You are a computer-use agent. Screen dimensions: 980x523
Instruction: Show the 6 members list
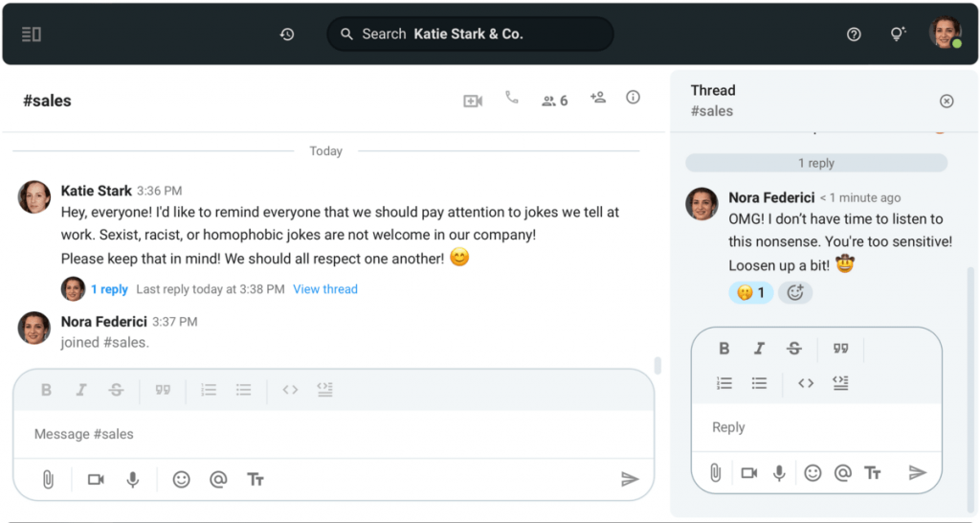(x=554, y=101)
